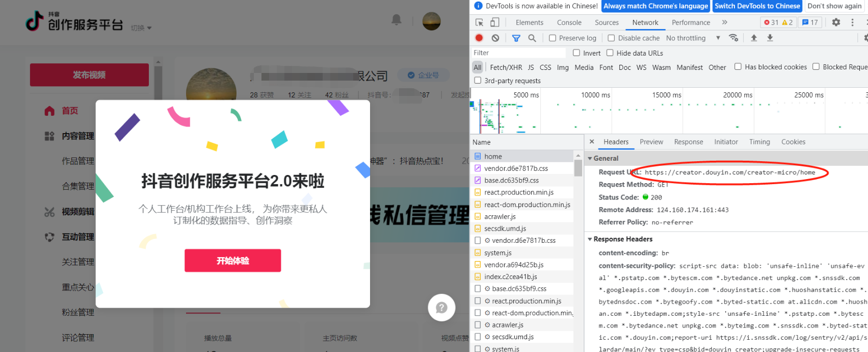Open the Timing tab of request
Image resolution: width=868 pixels, height=352 pixels.
point(759,142)
